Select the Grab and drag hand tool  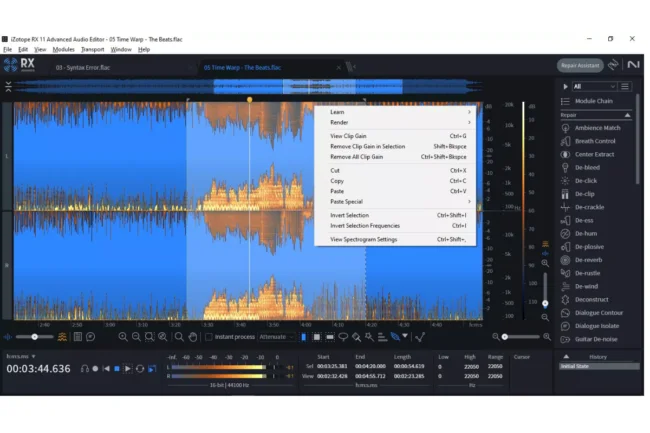[x=192, y=337]
